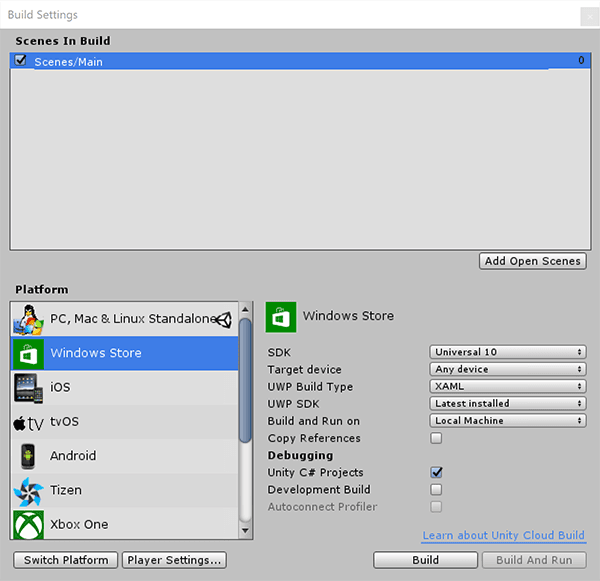This screenshot has width=600, height=581.
Task: Click the Build And Run button
Action: point(534,560)
